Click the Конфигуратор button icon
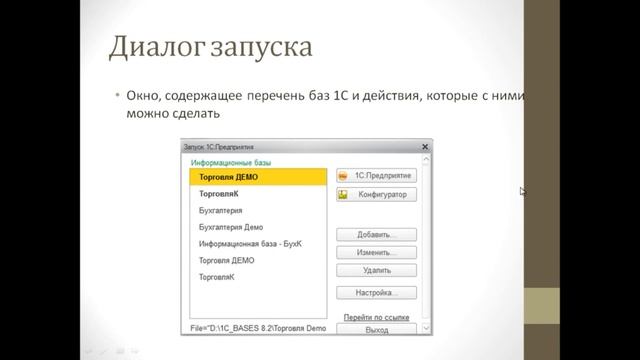 [x=343, y=195]
